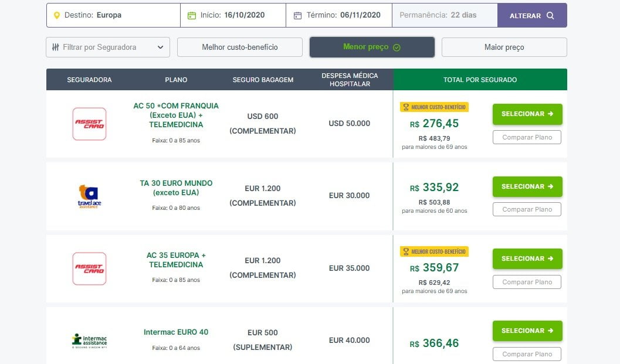Click the Assist Card logo for AC 35 Europa
Image resolution: width=620 pixels, height=364 pixels.
coord(89,268)
